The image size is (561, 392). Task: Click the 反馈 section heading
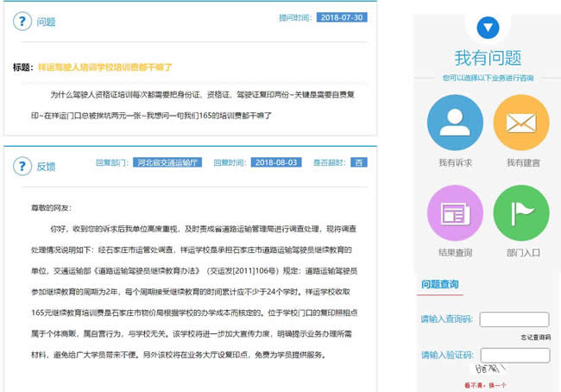coord(46,167)
